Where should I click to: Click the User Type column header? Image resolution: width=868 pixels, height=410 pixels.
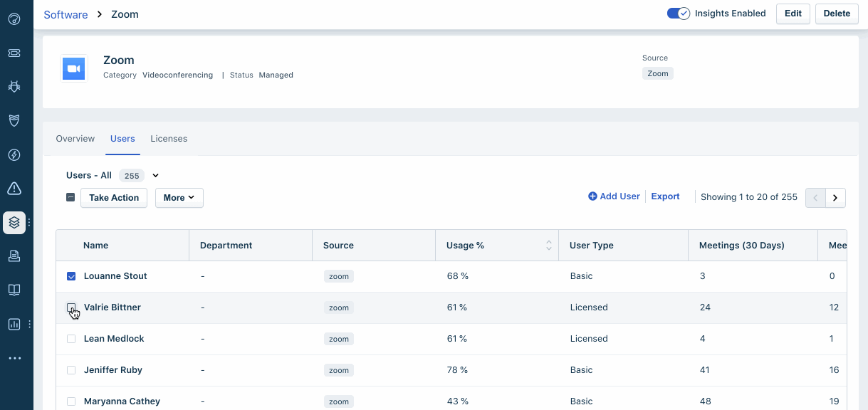[x=592, y=246]
